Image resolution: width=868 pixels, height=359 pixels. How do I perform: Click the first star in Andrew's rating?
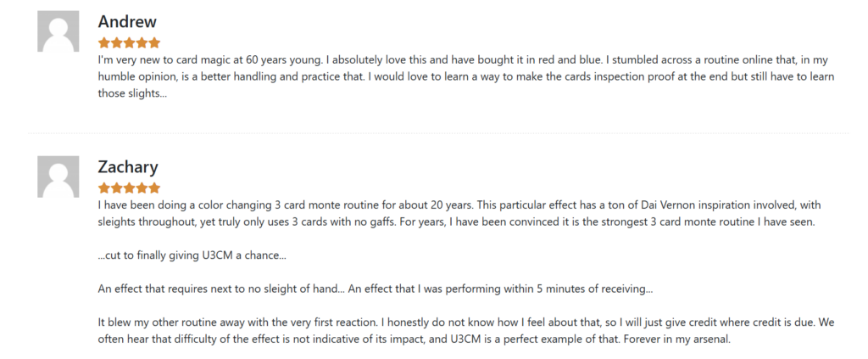pyautogui.click(x=104, y=42)
